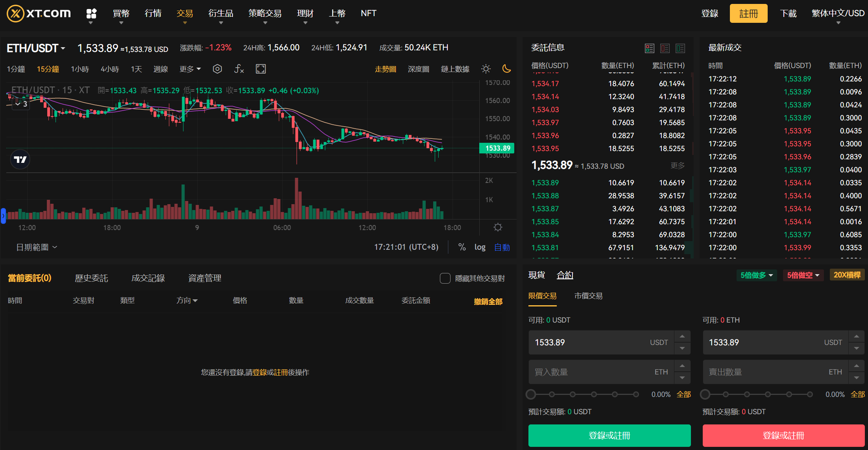Set sell amount slider handle
The width and height of the screenshot is (868, 450).
point(705,394)
